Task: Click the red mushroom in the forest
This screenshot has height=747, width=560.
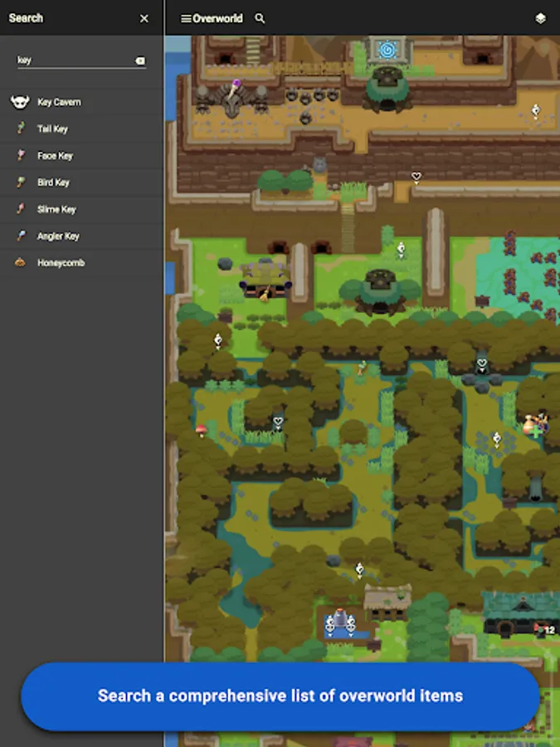Action: pos(202,430)
